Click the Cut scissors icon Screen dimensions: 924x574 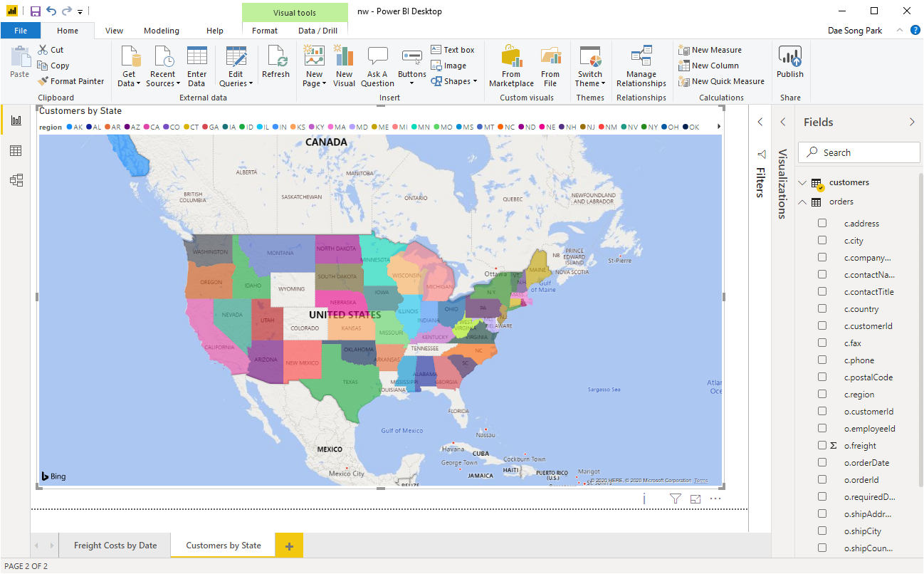[x=43, y=50]
